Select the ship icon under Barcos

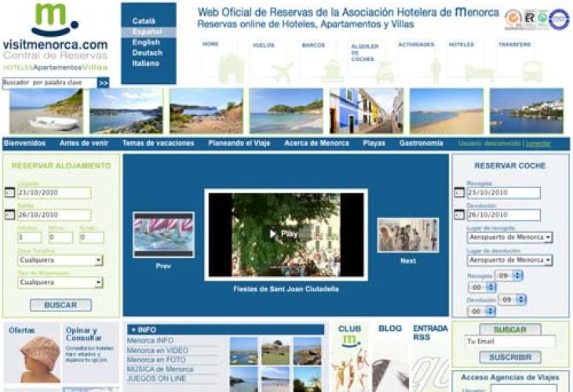click(x=332, y=71)
